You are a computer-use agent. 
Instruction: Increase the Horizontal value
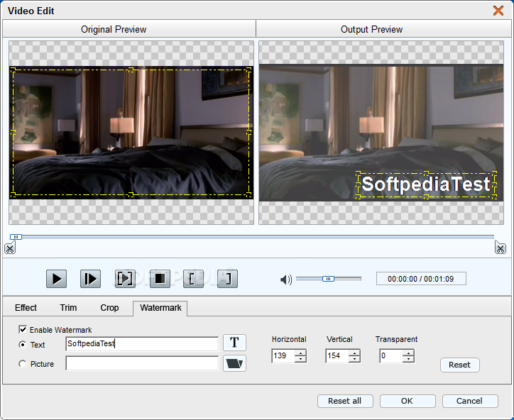300,353
